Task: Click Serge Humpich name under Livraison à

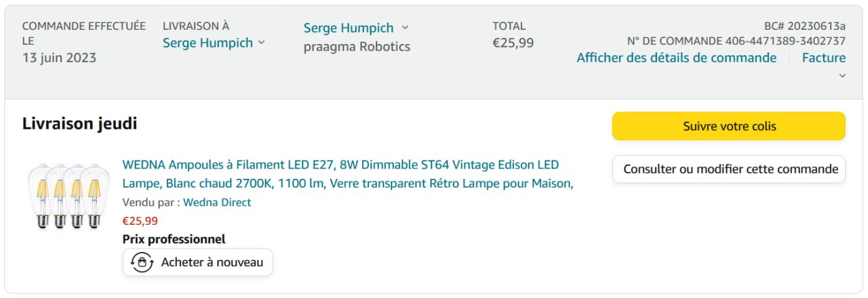Action: tap(208, 43)
